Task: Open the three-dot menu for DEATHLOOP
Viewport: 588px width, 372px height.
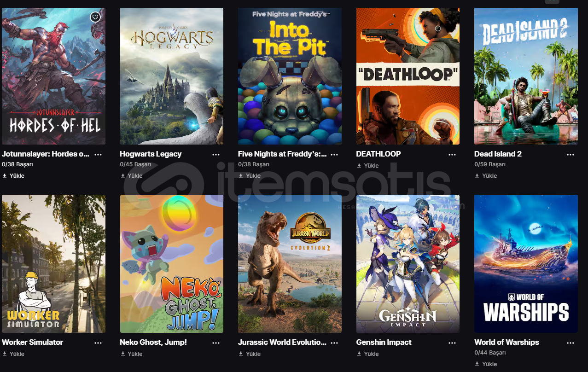Action: 452,155
